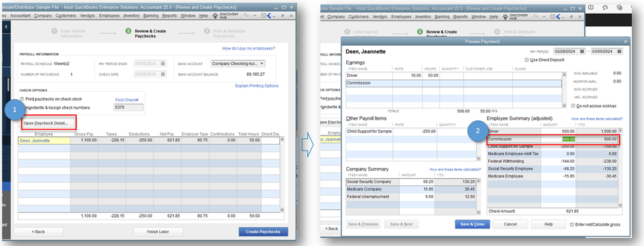Screen dimensions: 644x246
Task: Click Employee Summary scroll down arrow
Action: coord(621,205)
